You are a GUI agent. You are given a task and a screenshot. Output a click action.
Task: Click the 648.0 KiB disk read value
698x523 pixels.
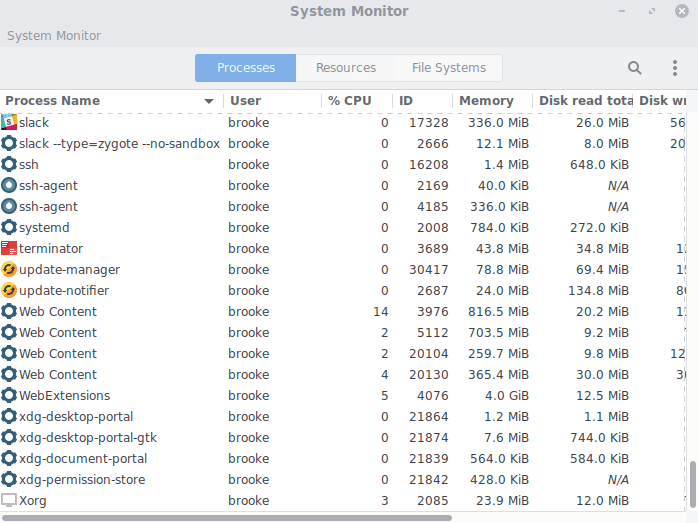[599, 164]
